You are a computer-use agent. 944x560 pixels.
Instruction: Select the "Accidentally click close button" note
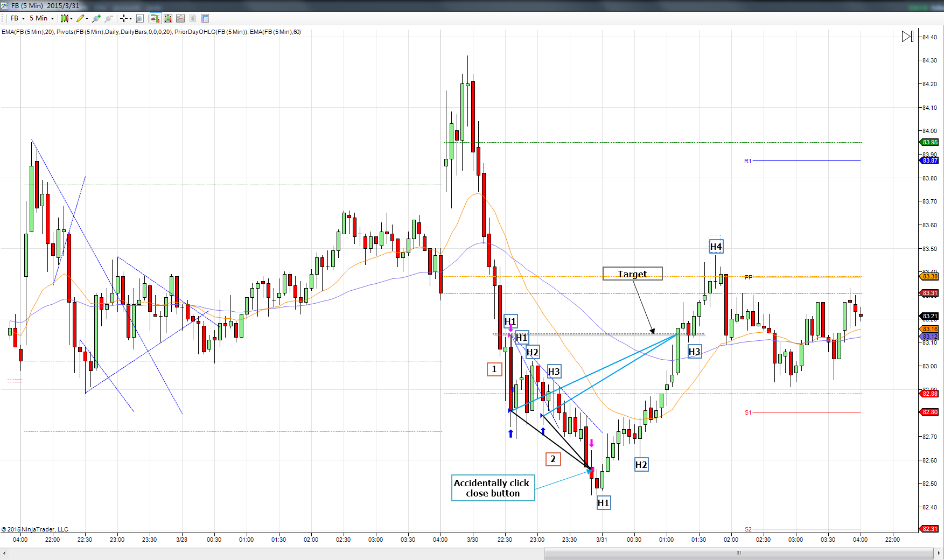pyautogui.click(x=493, y=488)
